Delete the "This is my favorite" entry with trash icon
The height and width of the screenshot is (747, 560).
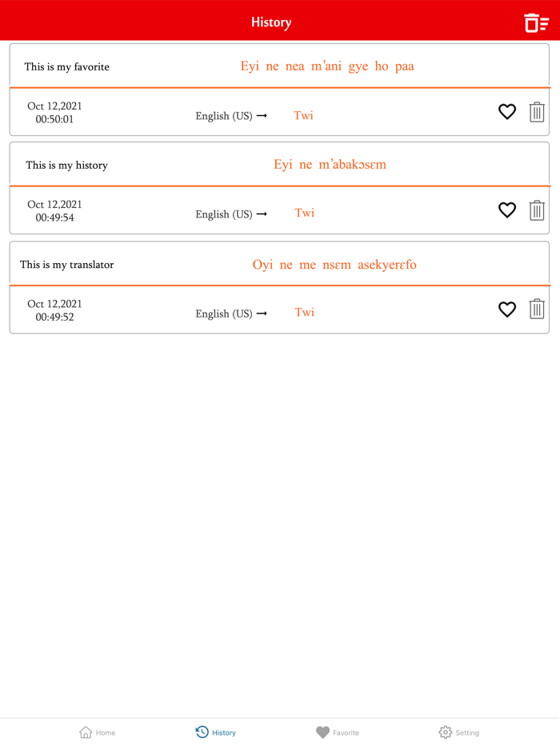tap(537, 112)
